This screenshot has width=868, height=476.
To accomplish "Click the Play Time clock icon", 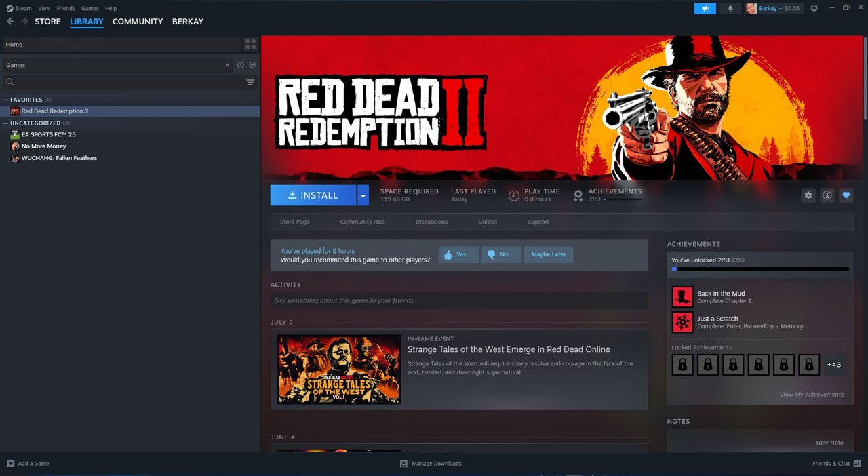I will pos(514,195).
